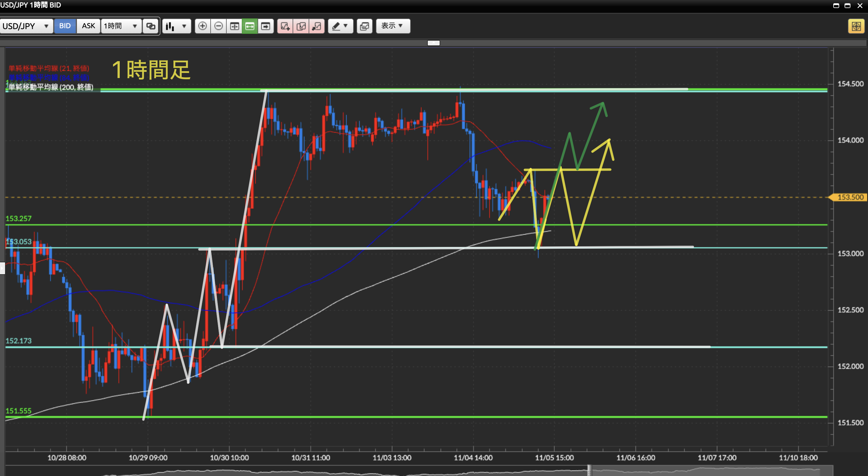Image resolution: width=868 pixels, height=476 pixels.
Task: Click the chart link sync icon
Action: [x=151, y=26]
